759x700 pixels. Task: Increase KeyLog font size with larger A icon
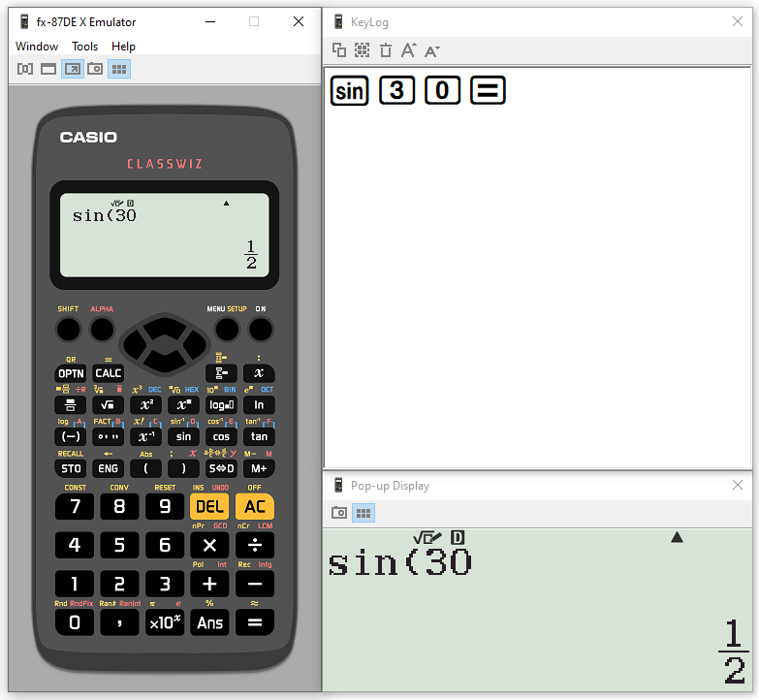pos(408,50)
